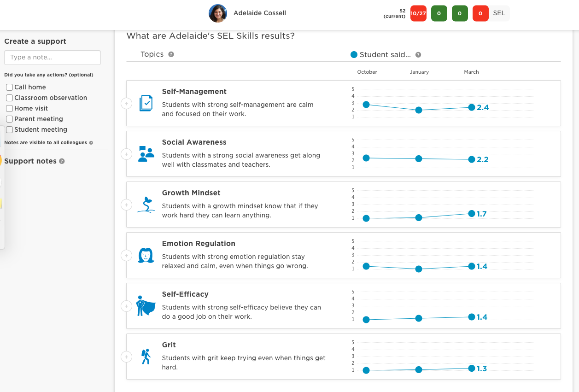Click the March column label
579x392 pixels.
click(471, 72)
